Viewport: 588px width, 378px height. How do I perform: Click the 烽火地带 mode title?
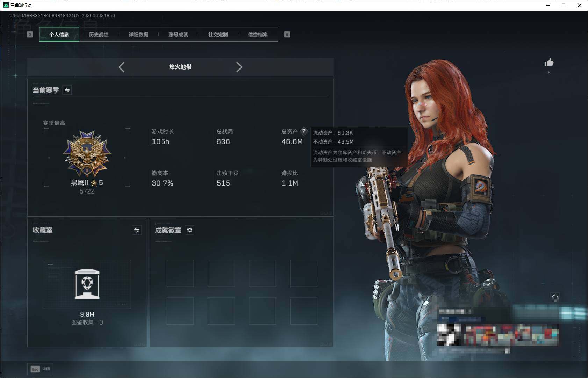180,67
